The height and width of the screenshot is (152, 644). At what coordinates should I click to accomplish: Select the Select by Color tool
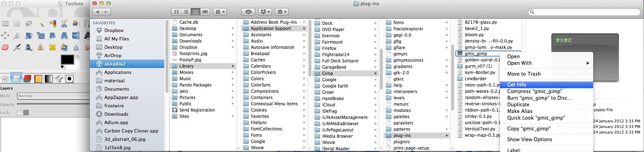point(53,24)
